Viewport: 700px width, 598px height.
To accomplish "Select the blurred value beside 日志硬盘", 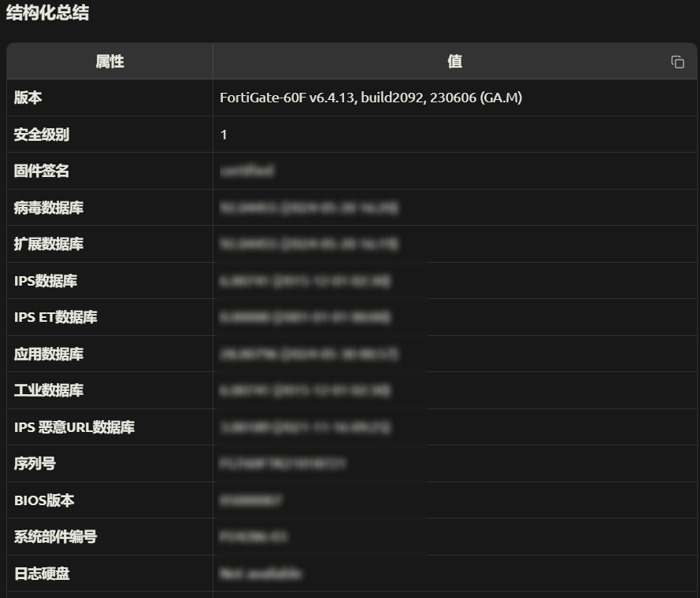I will tap(261, 574).
